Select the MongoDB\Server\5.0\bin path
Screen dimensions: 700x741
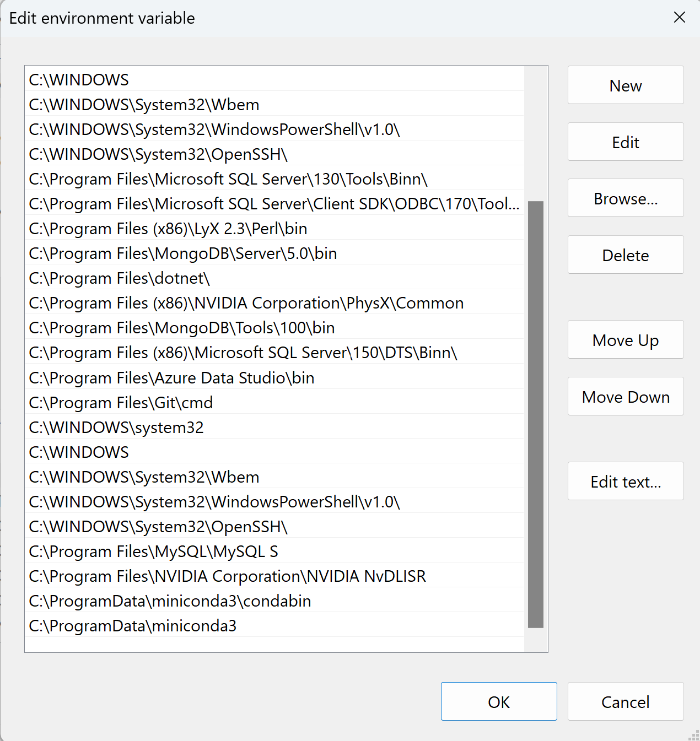click(x=183, y=253)
